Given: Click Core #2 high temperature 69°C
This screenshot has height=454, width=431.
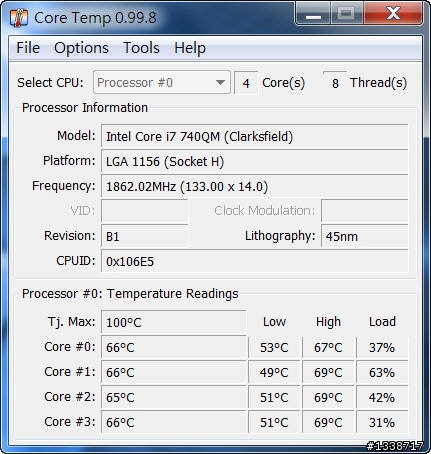Looking at the screenshot, I should [x=328, y=397].
